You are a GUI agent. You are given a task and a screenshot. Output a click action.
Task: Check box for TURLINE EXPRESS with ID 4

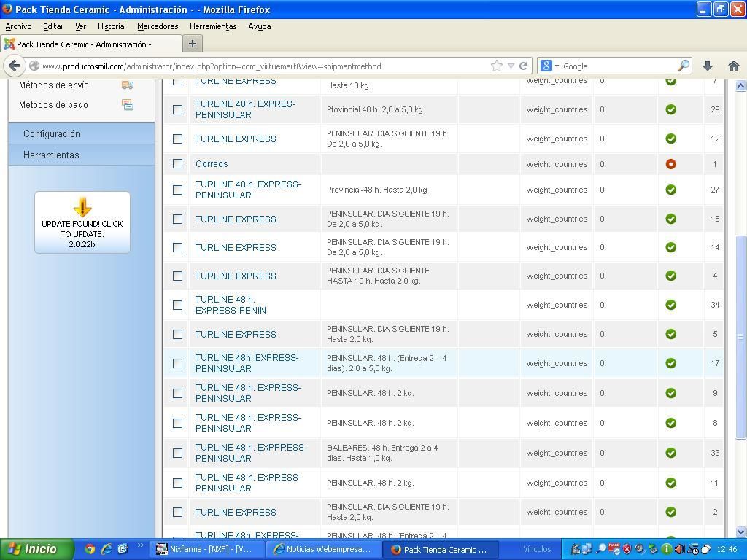[178, 276]
